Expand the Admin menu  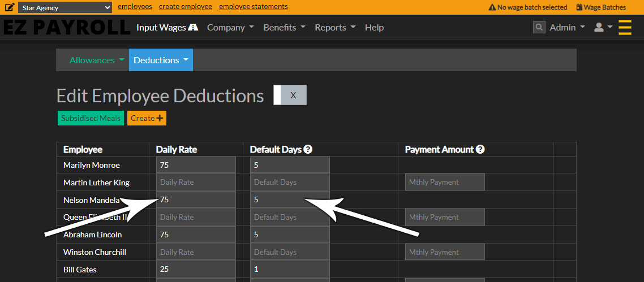(x=568, y=28)
